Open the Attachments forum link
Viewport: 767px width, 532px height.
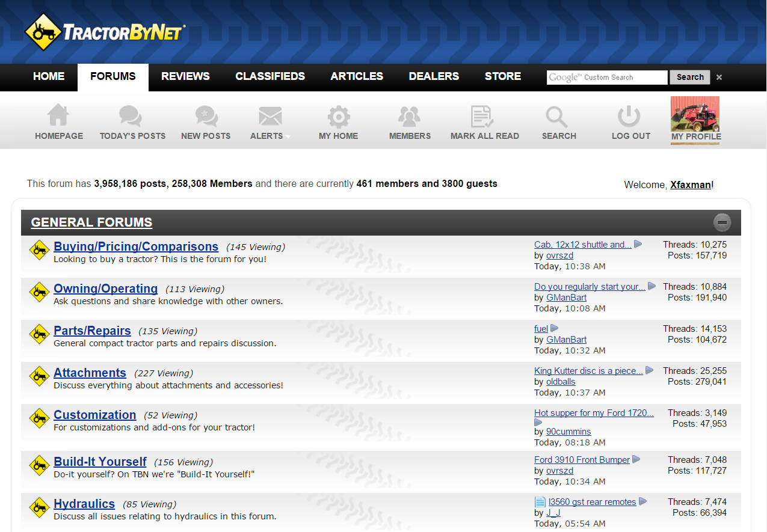pyautogui.click(x=90, y=373)
